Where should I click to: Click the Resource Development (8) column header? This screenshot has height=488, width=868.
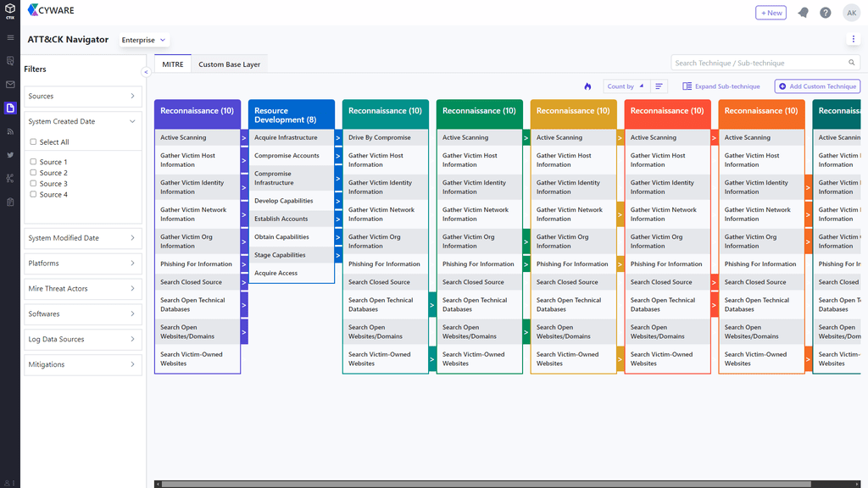(292, 114)
